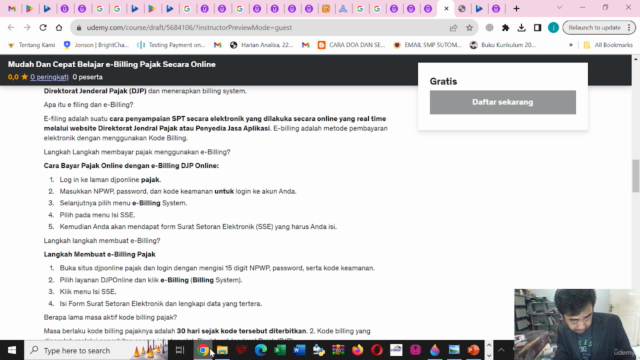Switch to Chrome on the taskbar
This screenshot has height=360, width=640.
coord(203,350)
